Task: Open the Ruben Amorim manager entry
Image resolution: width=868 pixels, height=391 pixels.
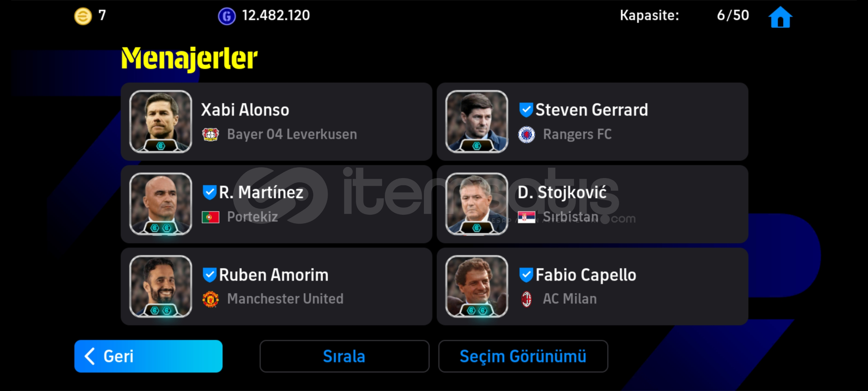Action: pyautogui.click(x=276, y=286)
